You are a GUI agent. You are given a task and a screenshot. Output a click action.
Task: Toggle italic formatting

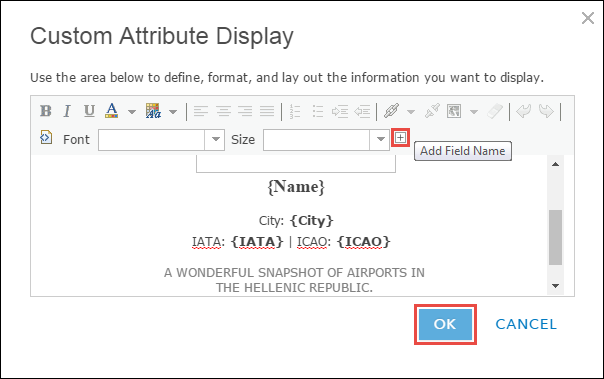67,111
